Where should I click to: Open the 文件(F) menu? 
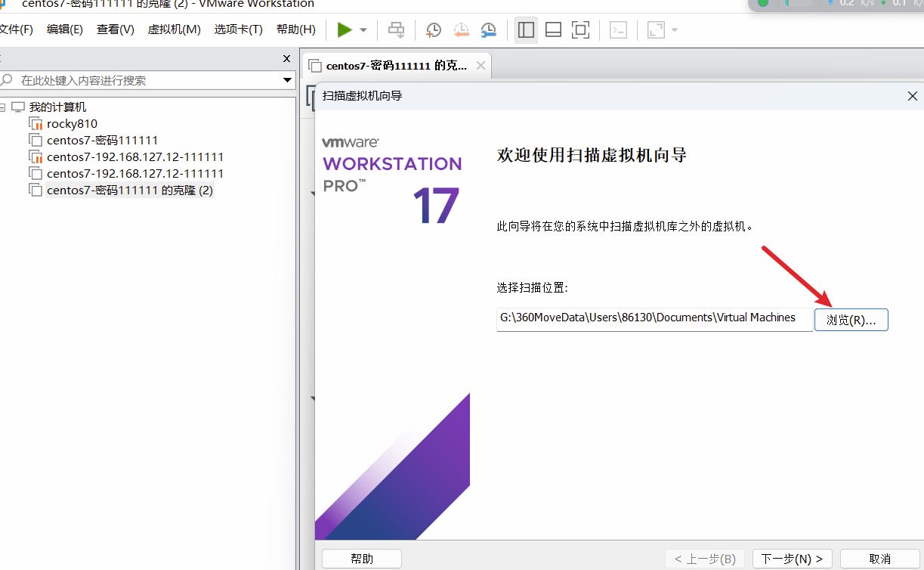click(x=16, y=29)
